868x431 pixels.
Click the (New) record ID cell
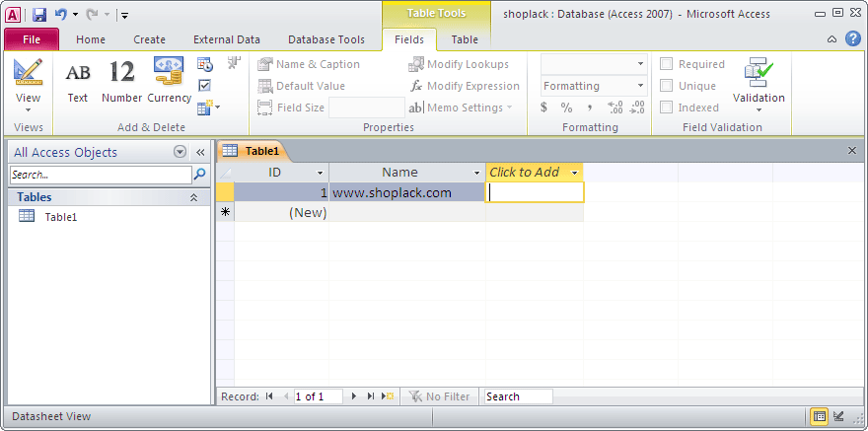click(x=281, y=212)
